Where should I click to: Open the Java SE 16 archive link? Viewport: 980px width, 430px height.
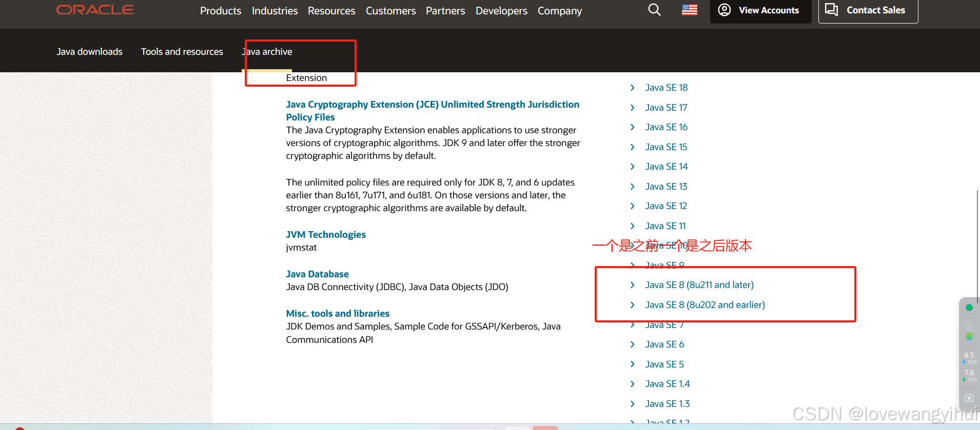tap(666, 127)
